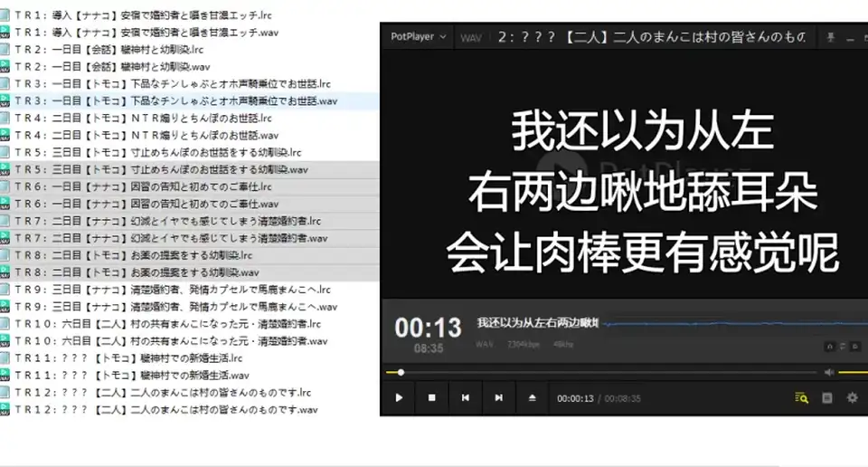Click the 2304kbps bitrate label

tap(524, 344)
